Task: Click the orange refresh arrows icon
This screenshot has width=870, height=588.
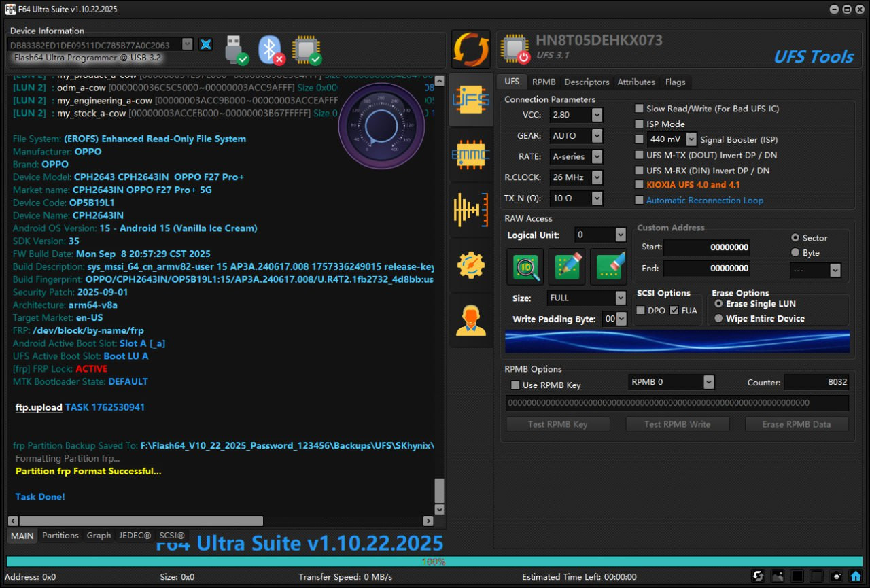Action: pyautogui.click(x=471, y=49)
